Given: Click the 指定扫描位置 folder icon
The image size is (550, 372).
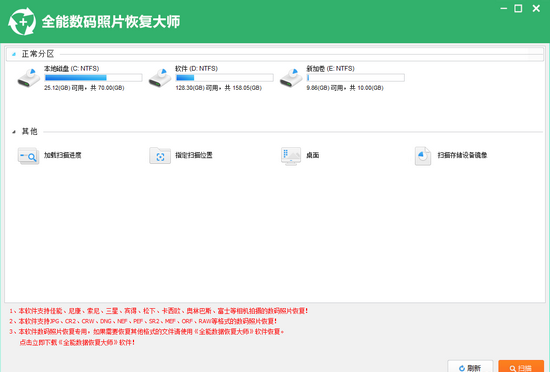Looking at the screenshot, I should click(x=160, y=156).
